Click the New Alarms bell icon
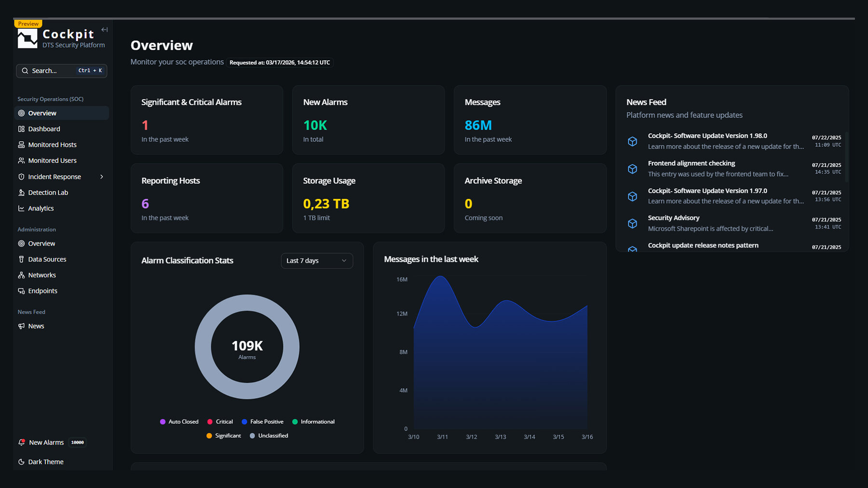Viewport: 868px width, 488px height. 22,442
